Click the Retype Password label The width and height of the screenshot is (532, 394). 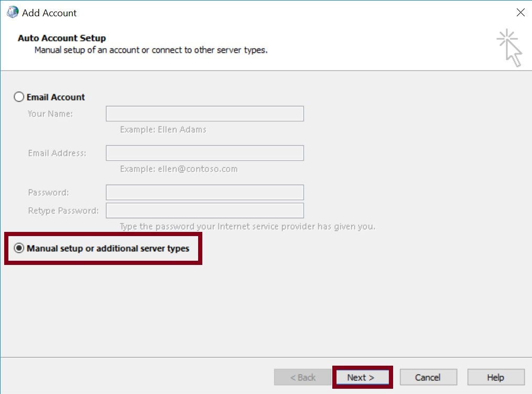point(63,211)
